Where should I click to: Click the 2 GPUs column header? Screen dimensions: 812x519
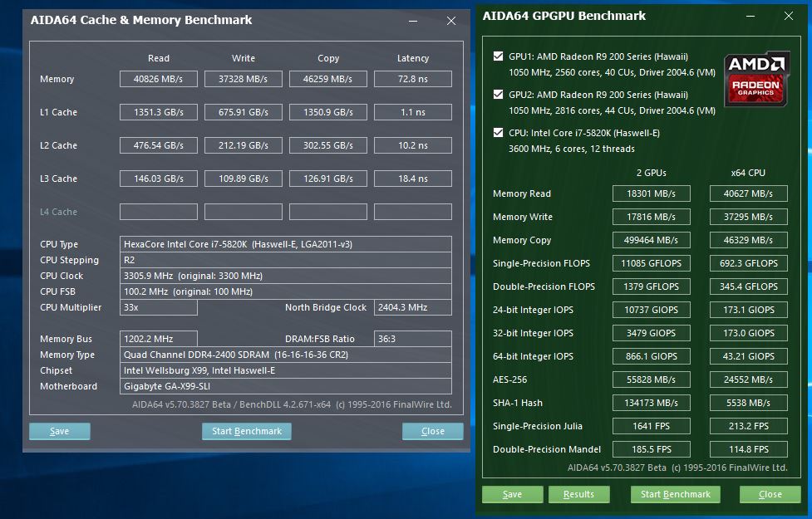click(x=652, y=173)
